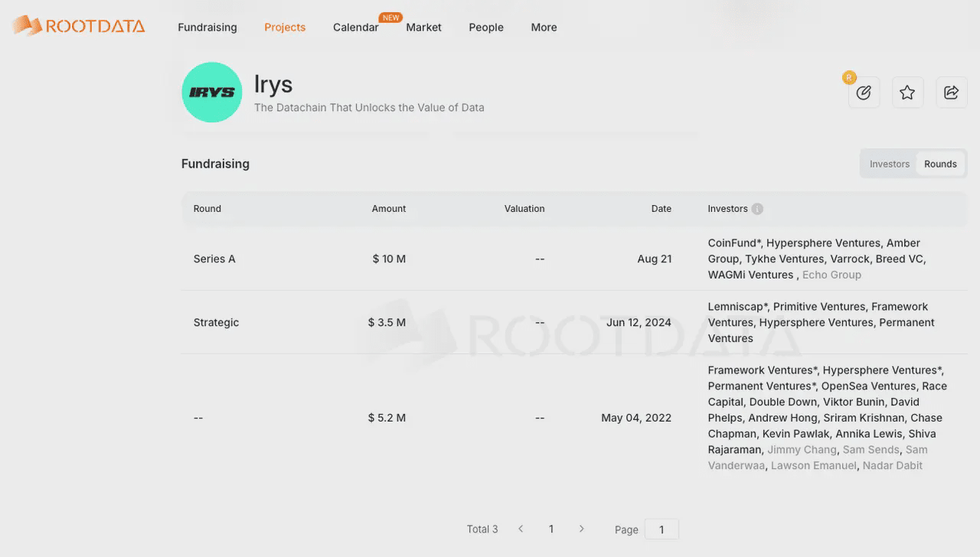Open Primitive Ventures investor link
Screen dimensions: 980x557
click(820, 307)
